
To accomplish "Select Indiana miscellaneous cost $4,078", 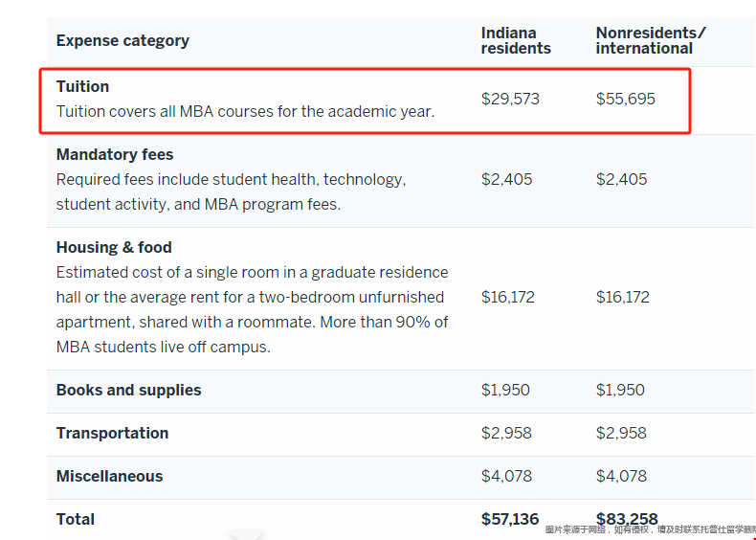I will pyautogui.click(x=506, y=476).
